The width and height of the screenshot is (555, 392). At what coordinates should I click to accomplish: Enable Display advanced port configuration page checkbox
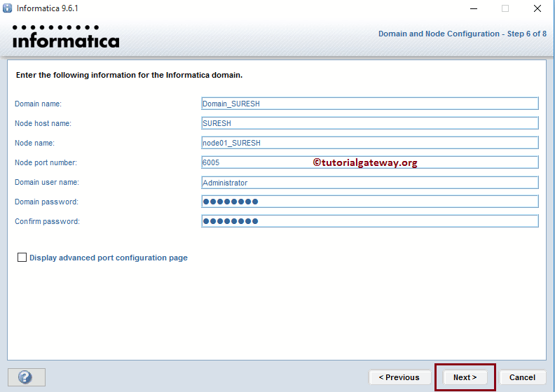pos(22,258)
